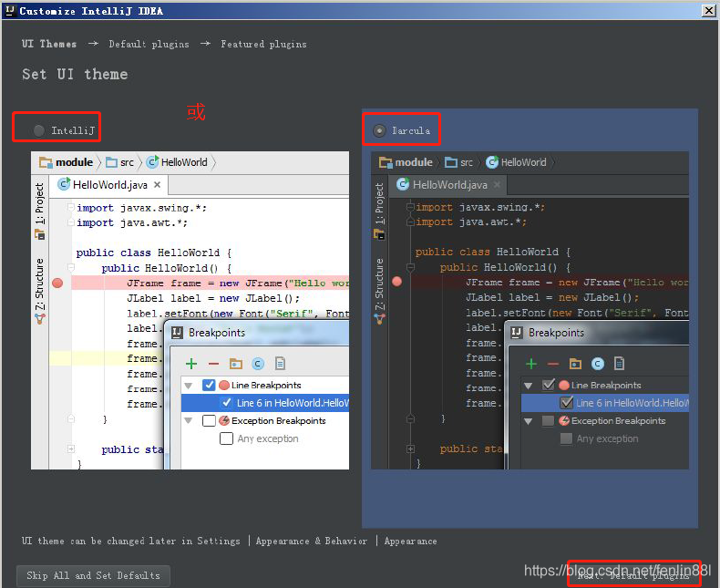
Task: Toggle Line Breakpoints checkbox in Darcula preview
Action: pos(549,385)
